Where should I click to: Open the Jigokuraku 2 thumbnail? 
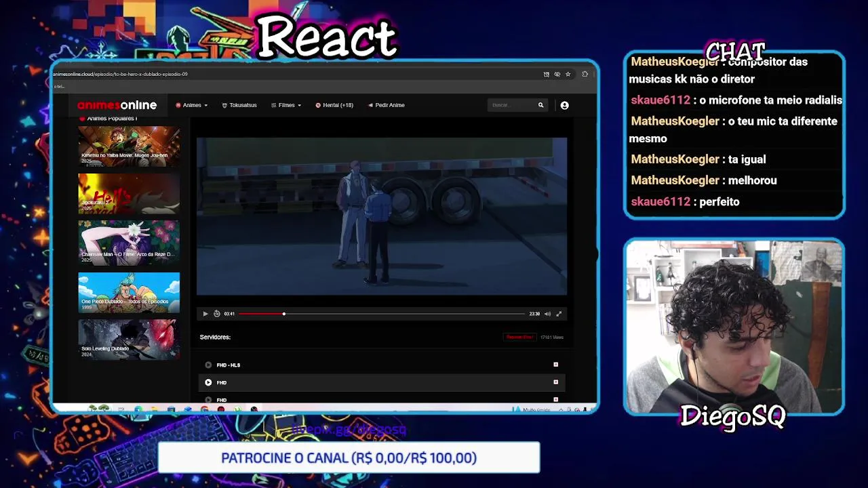point(129,193)
